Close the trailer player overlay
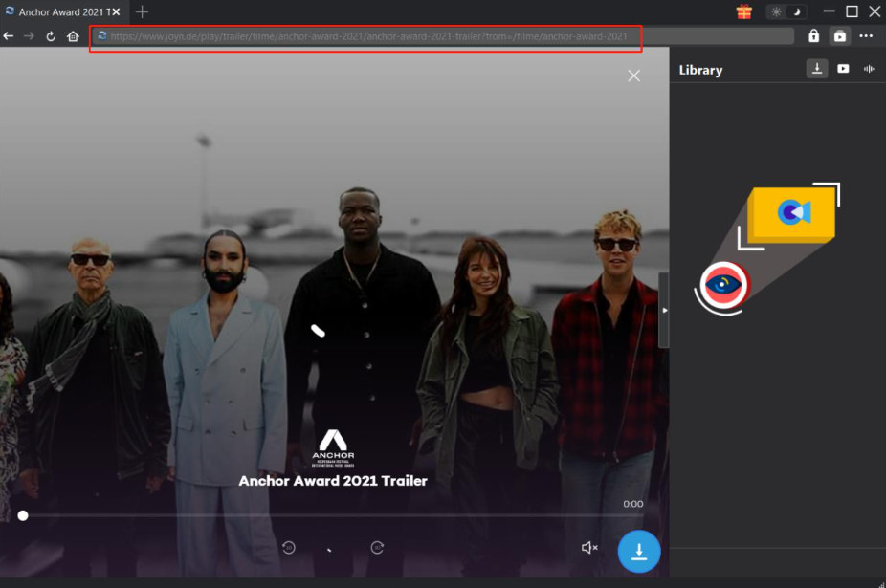Screen dimensions: 886x588 tap(634, 76)
